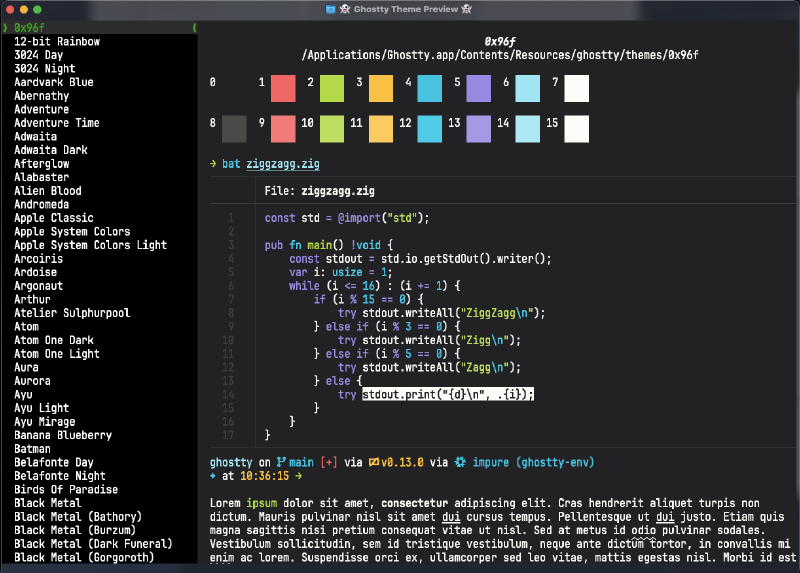Click the blue color swatch number 4
This screenshot has height=573, width=800.
[x=430, y=88]
